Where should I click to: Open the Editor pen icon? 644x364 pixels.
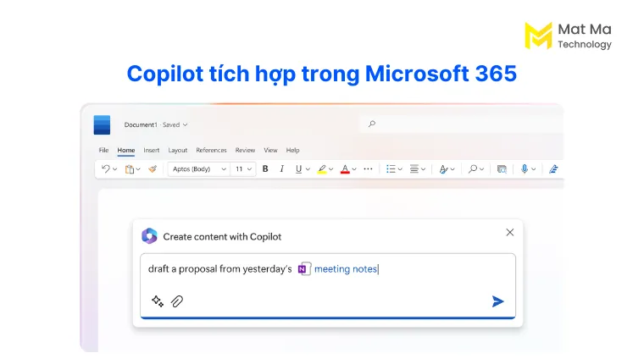click(553, 169)
